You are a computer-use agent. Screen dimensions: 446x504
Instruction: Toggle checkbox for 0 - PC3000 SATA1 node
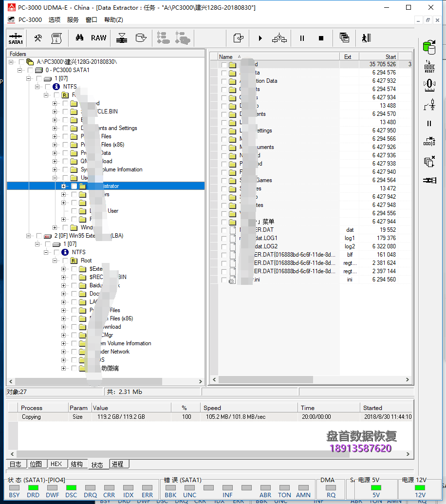coord(30,70)
